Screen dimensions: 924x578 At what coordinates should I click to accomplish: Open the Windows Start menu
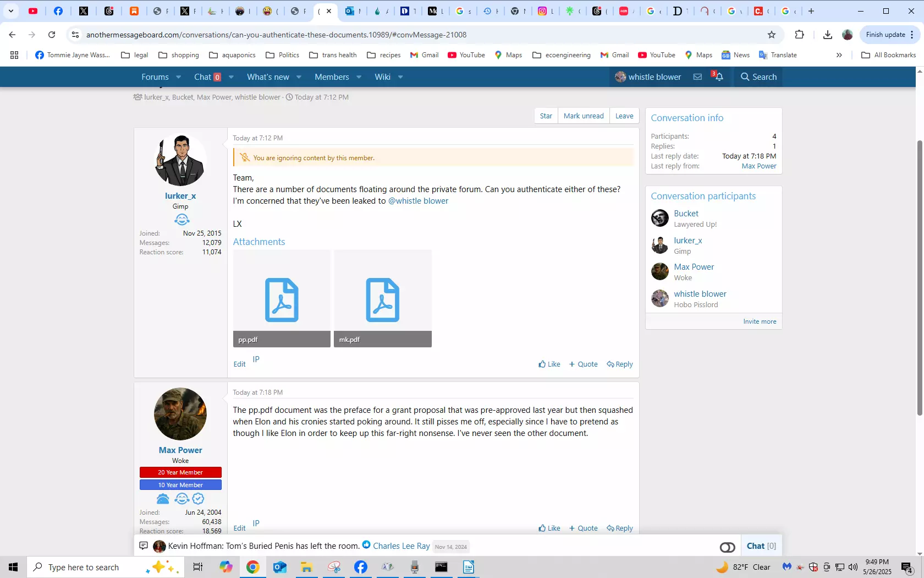coord(13,567)
